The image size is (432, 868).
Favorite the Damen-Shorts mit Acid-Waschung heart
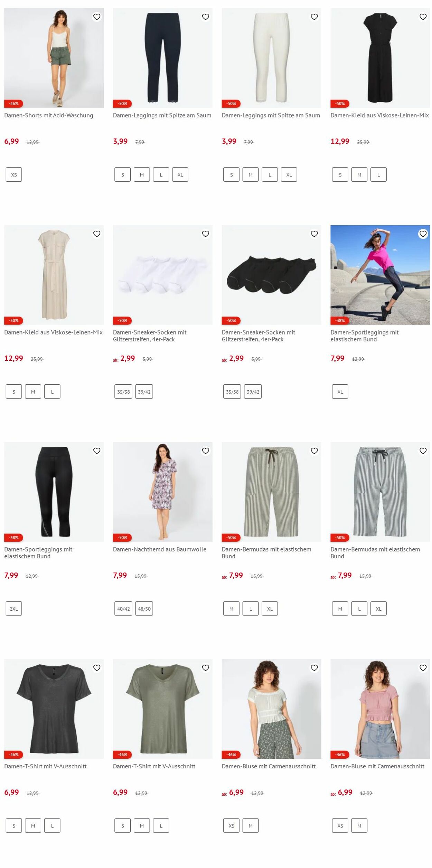pos(97,17)
